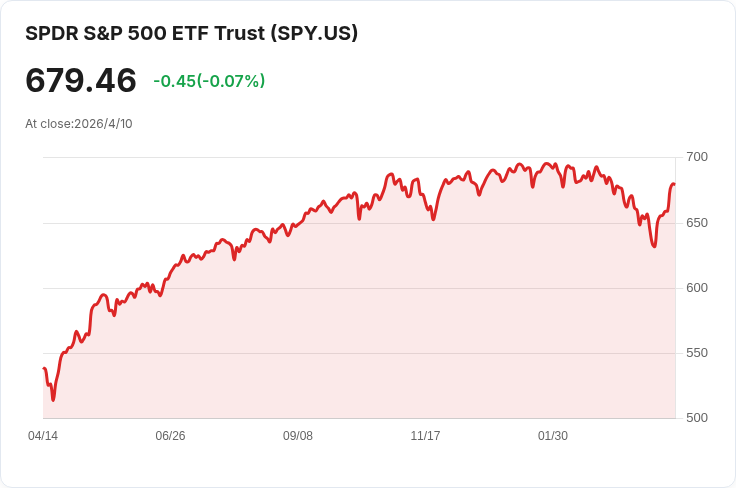This screenshot has height=488, width=736.
Task: Select the 06/26 date on x-axis
Action: click(x=170, y=436)
